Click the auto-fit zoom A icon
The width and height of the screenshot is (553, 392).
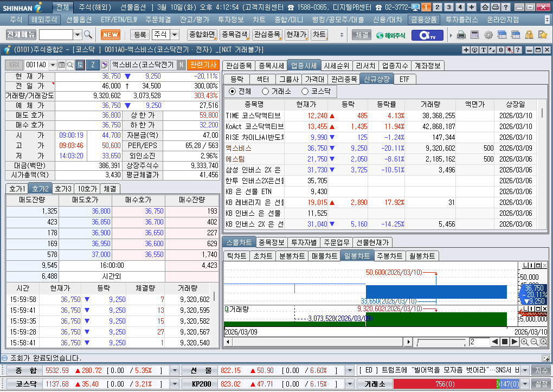[543, 342]
